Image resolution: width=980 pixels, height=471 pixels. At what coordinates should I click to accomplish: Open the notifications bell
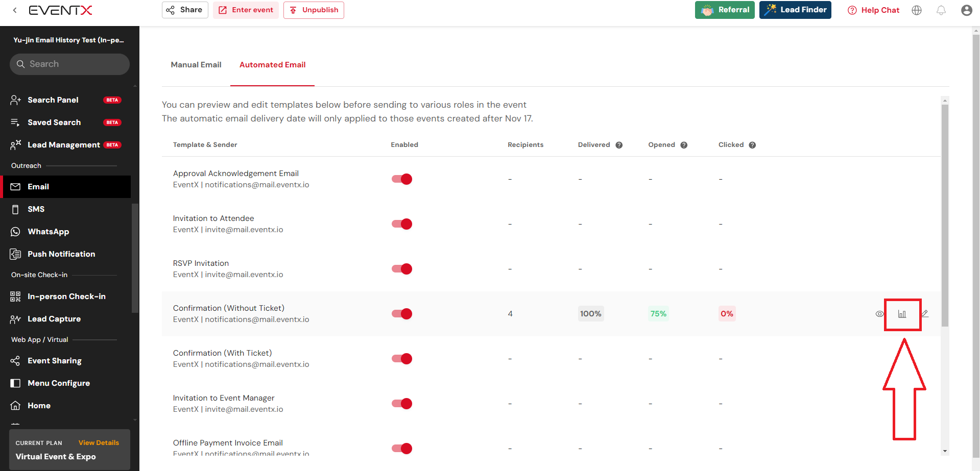point(941,10)
